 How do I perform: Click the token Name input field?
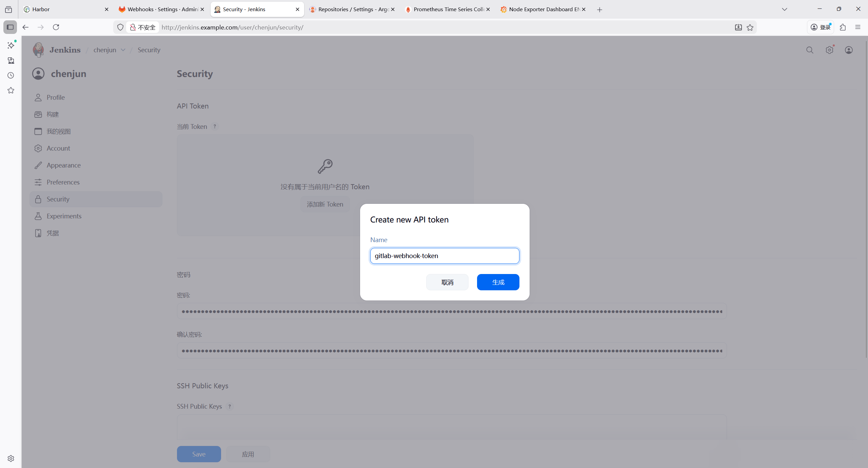pos(445,256)
